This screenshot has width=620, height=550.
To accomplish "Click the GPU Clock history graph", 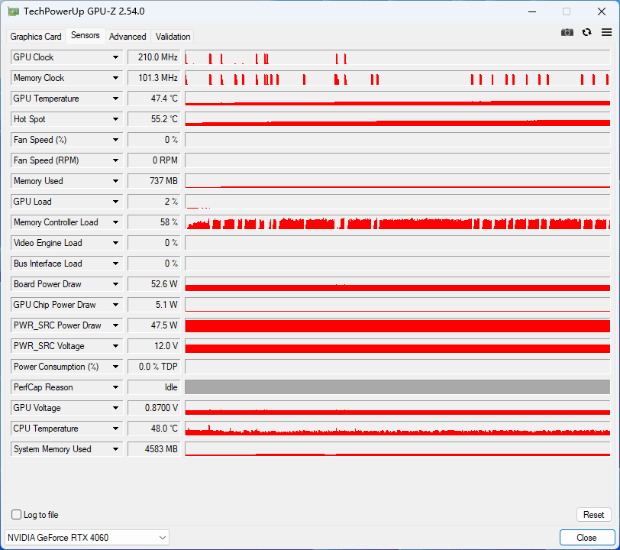I will (397, 57).
